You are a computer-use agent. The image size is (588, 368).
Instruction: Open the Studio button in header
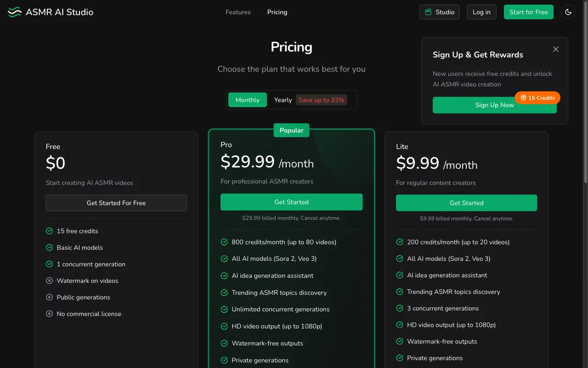click(440, 12)
